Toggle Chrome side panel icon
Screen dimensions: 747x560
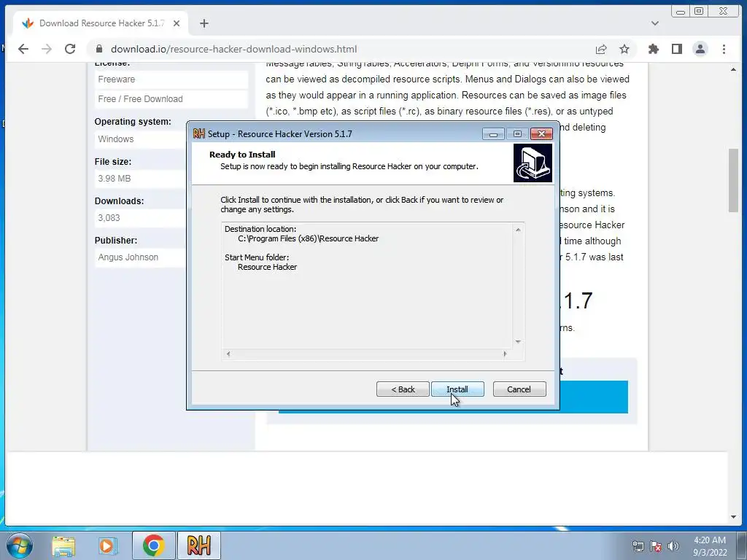click(677, 49)
